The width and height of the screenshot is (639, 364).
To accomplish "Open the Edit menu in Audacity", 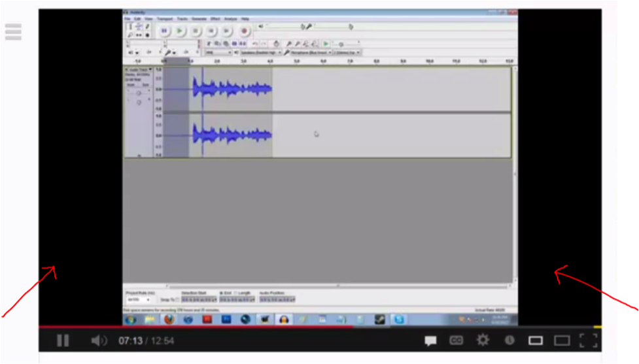I will [137, 19].
